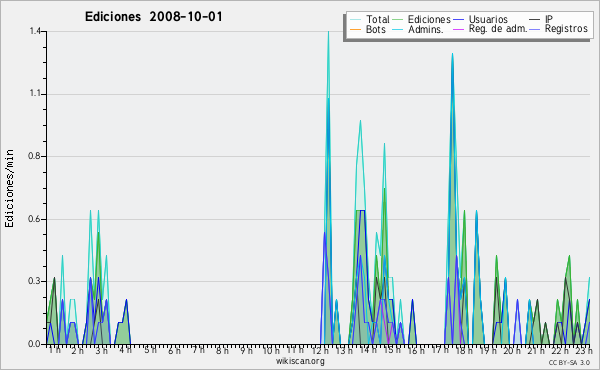Click the 1.1 y-axis value
Image resolution: width=600 pixels, height=370 pixels.
pos(35,94)
